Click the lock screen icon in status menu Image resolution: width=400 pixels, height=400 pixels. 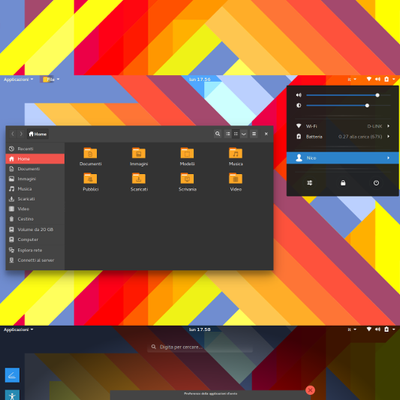click(x=343, y=183)
